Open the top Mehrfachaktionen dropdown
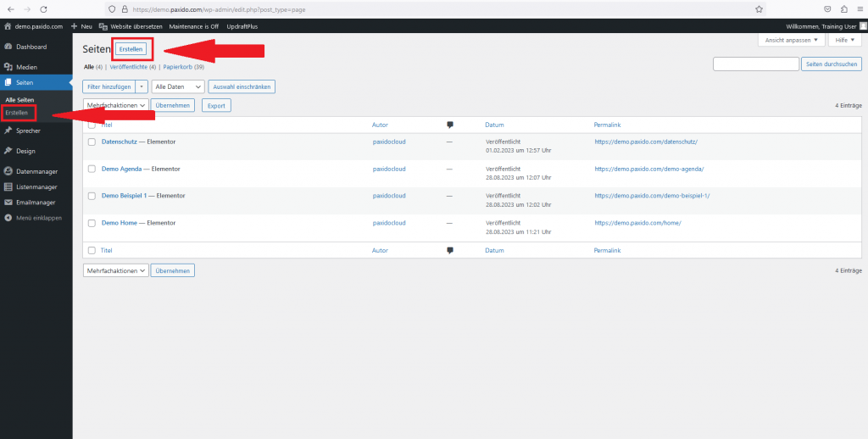 click(x=115, y=105)
